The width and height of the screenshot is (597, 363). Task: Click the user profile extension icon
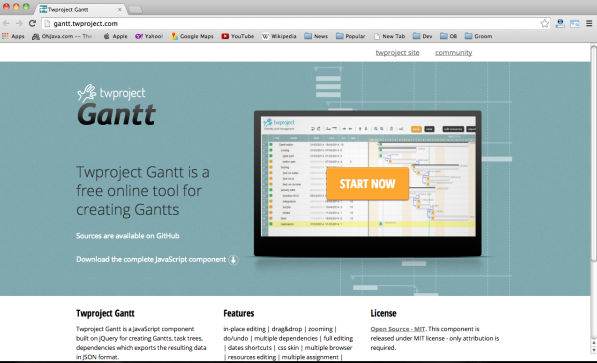click(x=560, y=24)
